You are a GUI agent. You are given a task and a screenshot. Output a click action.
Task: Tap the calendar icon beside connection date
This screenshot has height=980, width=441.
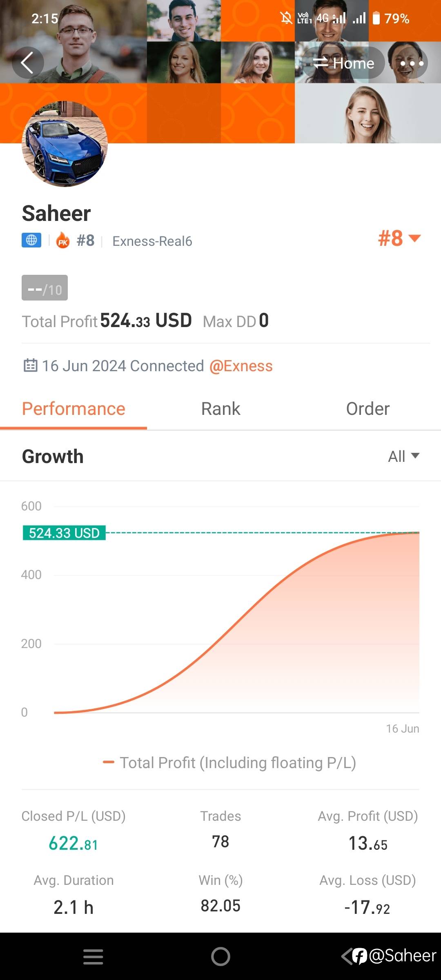click(x=31, y=365)
